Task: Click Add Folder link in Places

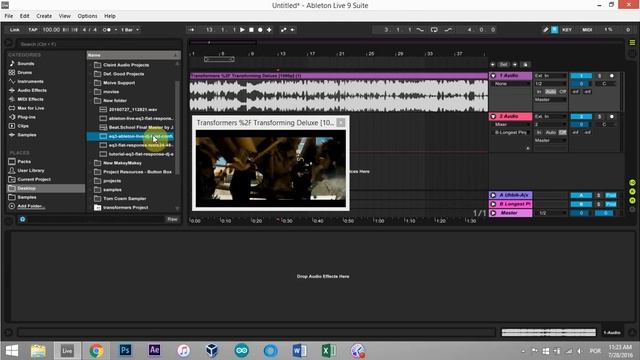Action: 31,206
